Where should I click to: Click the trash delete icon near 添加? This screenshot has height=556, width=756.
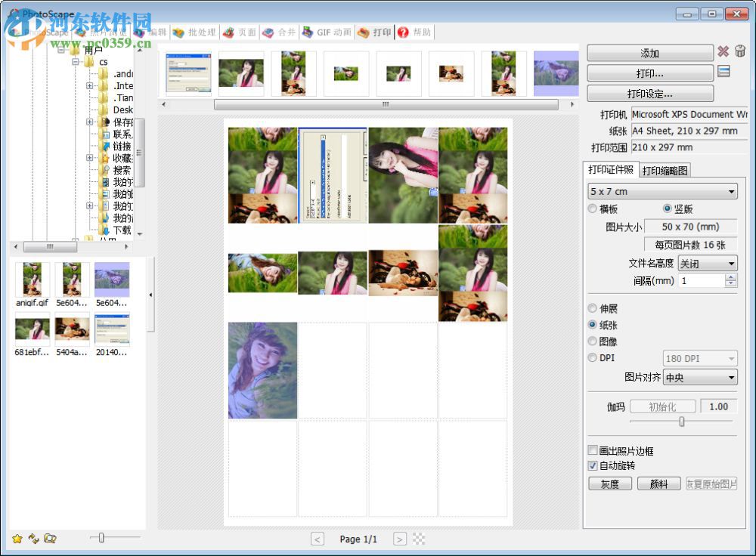740,51
